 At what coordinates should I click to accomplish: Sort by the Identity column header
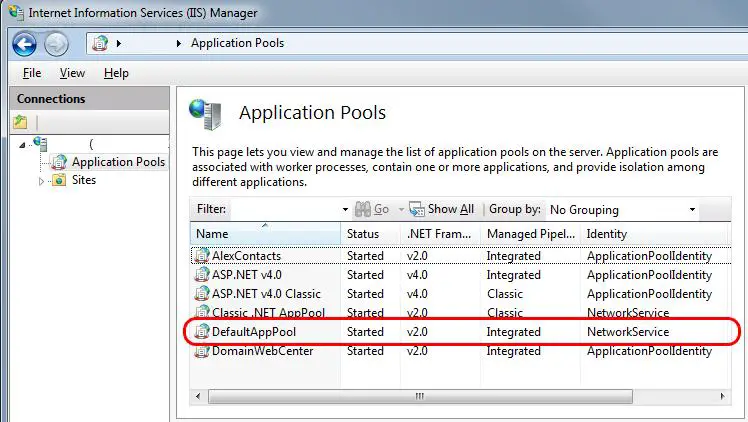654,234
